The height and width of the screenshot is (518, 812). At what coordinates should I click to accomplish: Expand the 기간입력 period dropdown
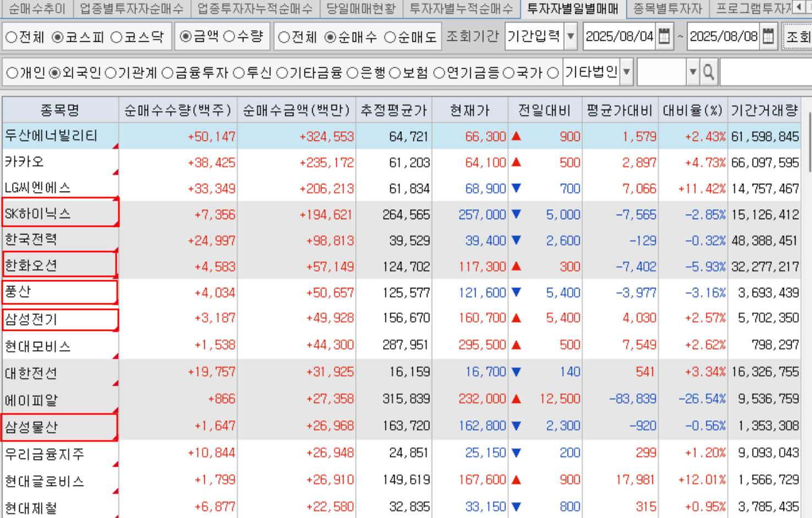tap(571, 37)
